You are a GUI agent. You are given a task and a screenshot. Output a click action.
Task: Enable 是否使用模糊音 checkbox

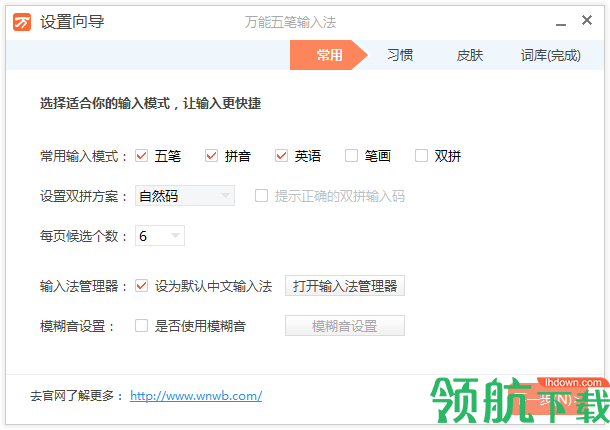(x=142, y=326)
